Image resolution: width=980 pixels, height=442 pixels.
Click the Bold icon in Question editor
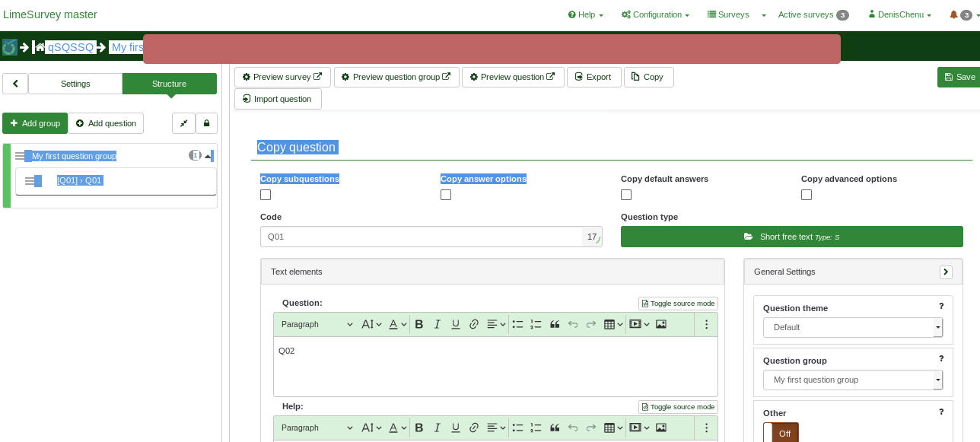[x=418, y=324]
